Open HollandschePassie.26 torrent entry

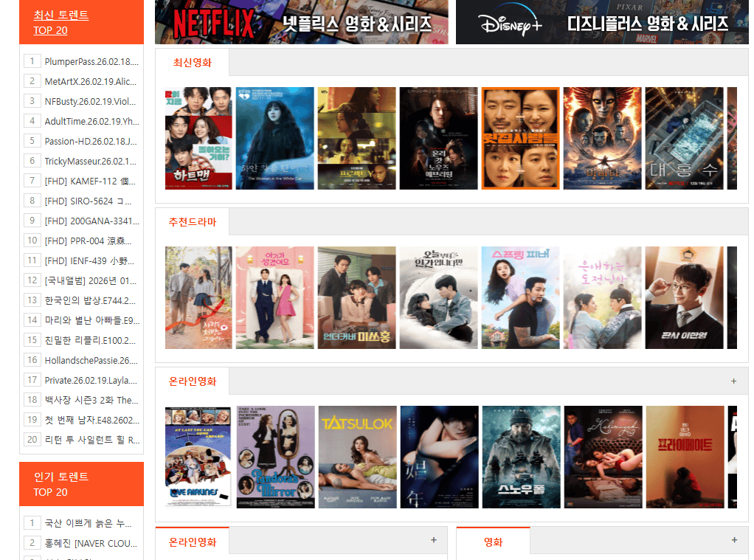[91, 360]
